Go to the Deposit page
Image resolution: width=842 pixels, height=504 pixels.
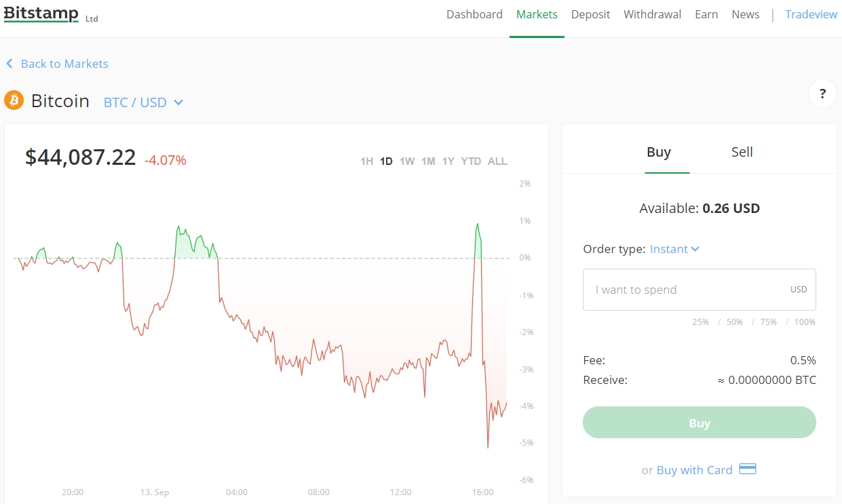pyautogui.click(x=590, y=14)
